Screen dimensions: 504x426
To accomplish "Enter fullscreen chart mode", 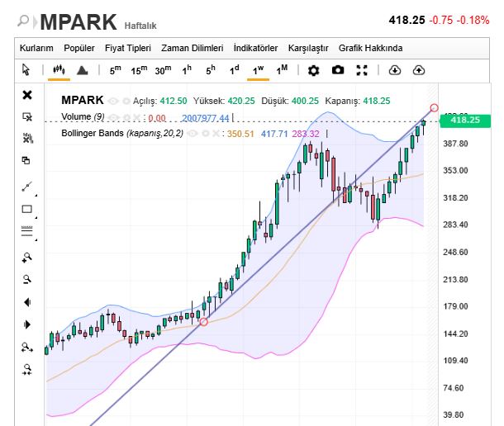I will [x=362, y=70].
